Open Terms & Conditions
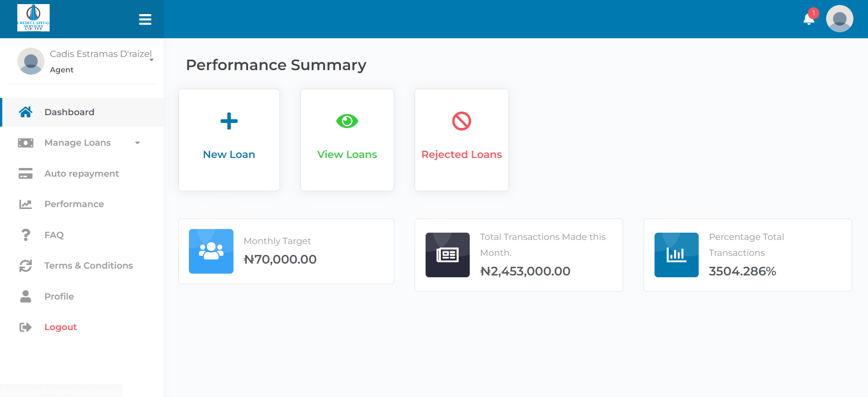Image resolution: width=868 pixels, height=397 pixels. (x=88, y=265)
